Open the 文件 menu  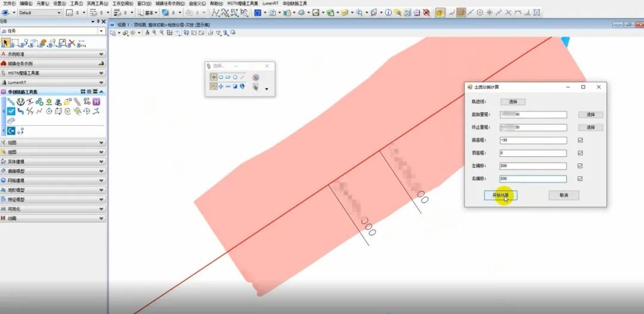pos(9,3)
